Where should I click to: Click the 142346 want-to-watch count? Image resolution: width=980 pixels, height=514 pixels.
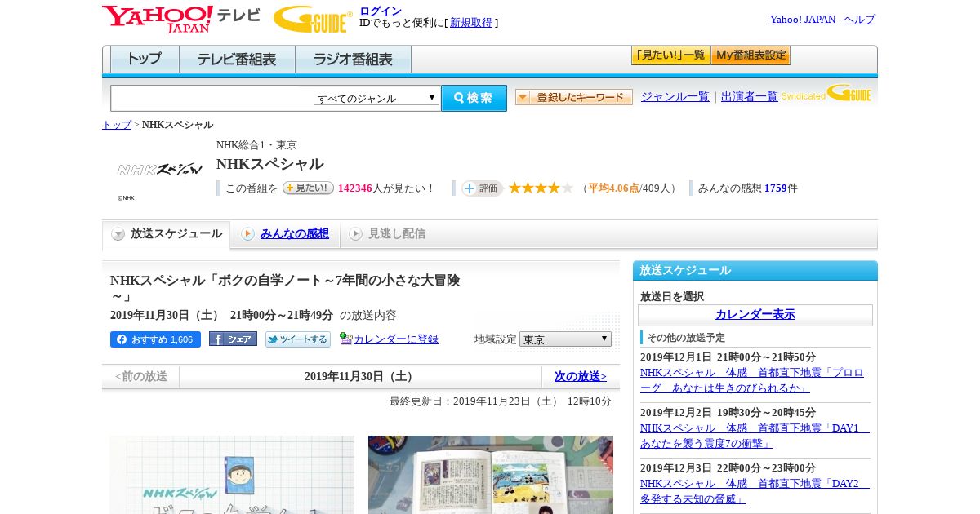click(x=354, y=188)
